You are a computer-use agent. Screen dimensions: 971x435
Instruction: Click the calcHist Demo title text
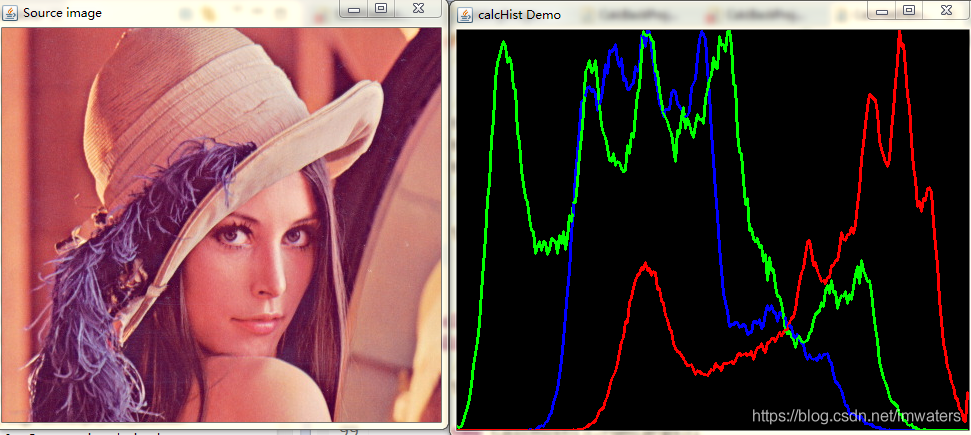tap(519, 15)
